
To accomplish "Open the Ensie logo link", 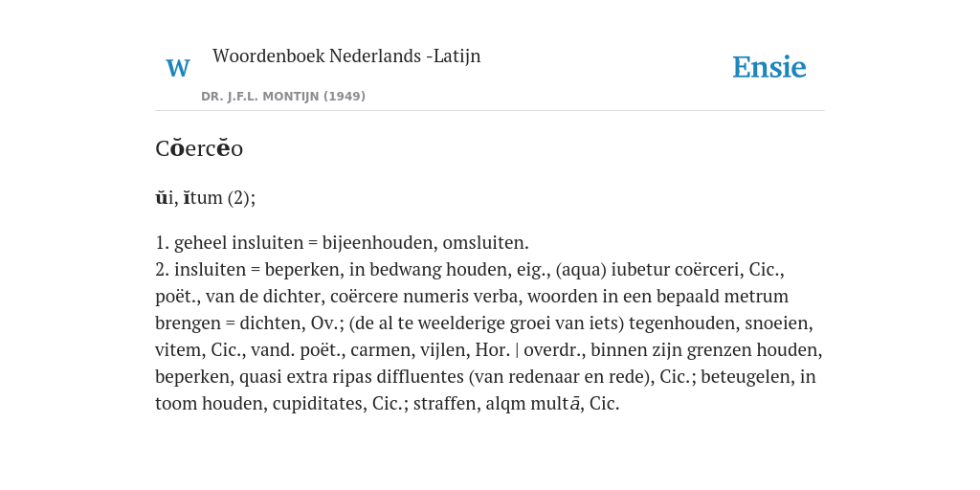I will (769, 67).
